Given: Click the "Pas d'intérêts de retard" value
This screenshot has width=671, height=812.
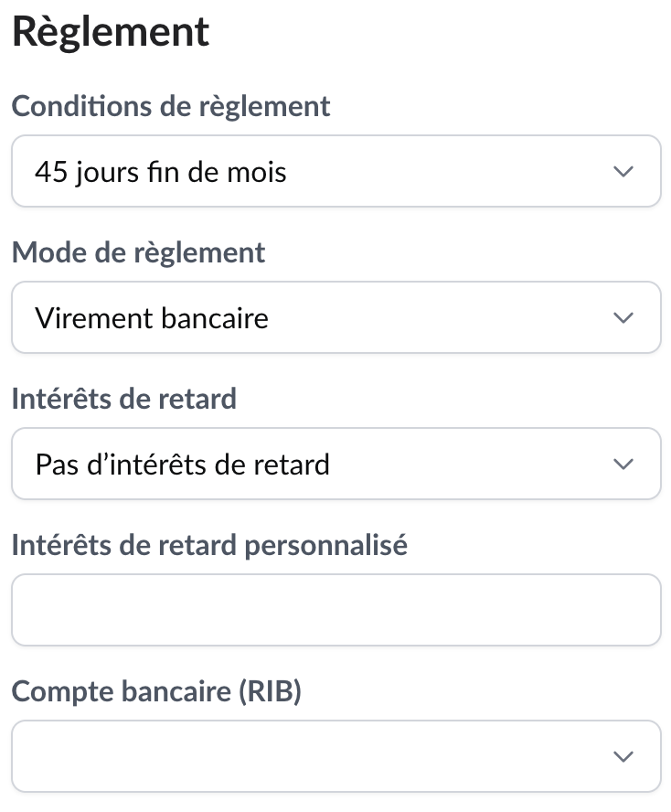Looking at the screenshot, I should point(182,464).
